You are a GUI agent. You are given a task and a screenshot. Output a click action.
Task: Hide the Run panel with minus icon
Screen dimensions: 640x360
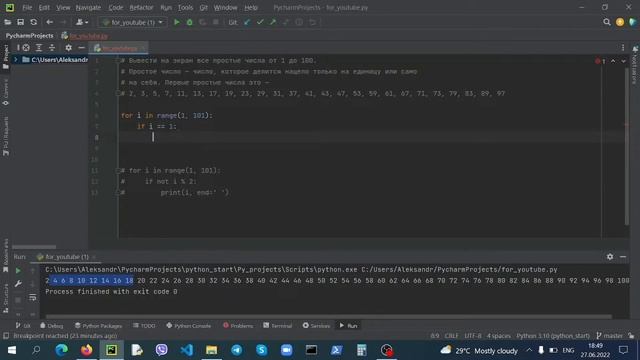pyautogui.click(x=623, y=257)
